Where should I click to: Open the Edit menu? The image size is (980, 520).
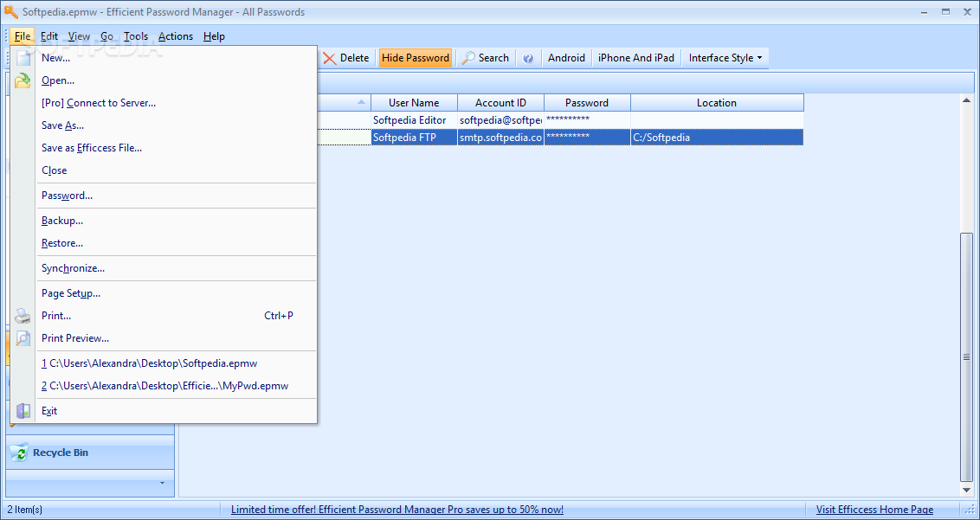click(49, 36)
